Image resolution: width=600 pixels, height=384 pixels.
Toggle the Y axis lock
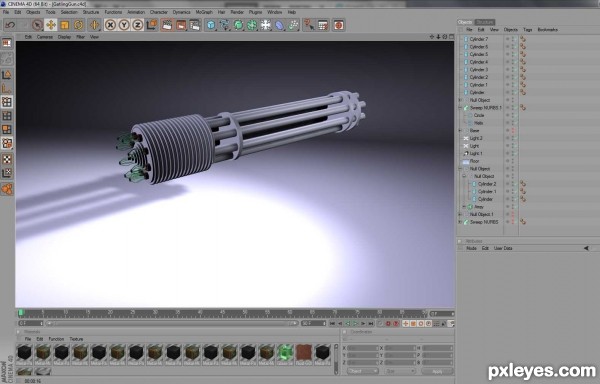point(124,25)
